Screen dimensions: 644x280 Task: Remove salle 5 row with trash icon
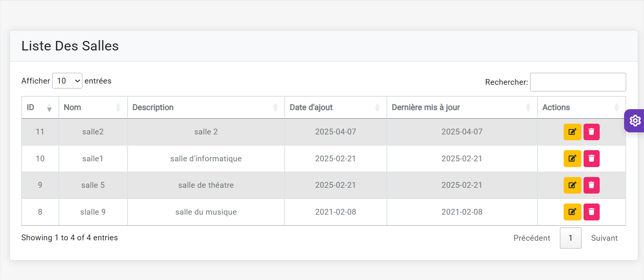(591, 185)
